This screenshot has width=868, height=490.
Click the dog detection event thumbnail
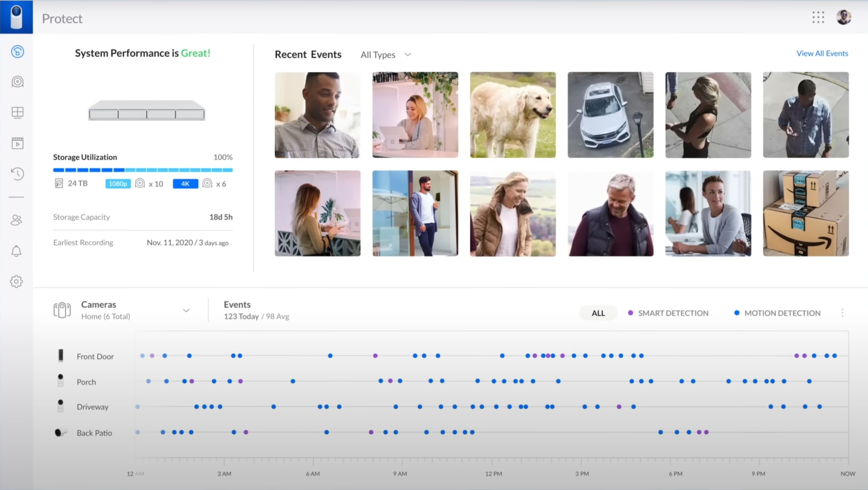[x=513, y=115]
